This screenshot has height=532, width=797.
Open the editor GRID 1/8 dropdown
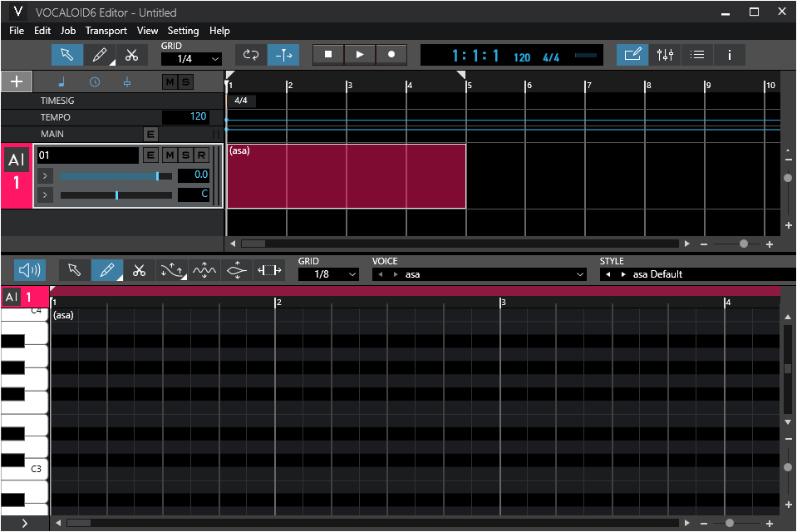pos(328,274)
